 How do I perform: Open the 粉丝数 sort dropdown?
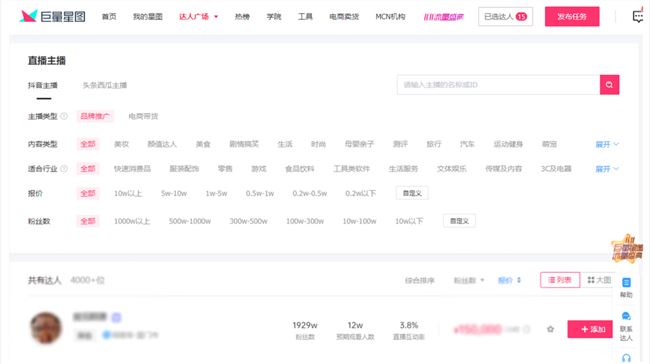coord(469,281)
